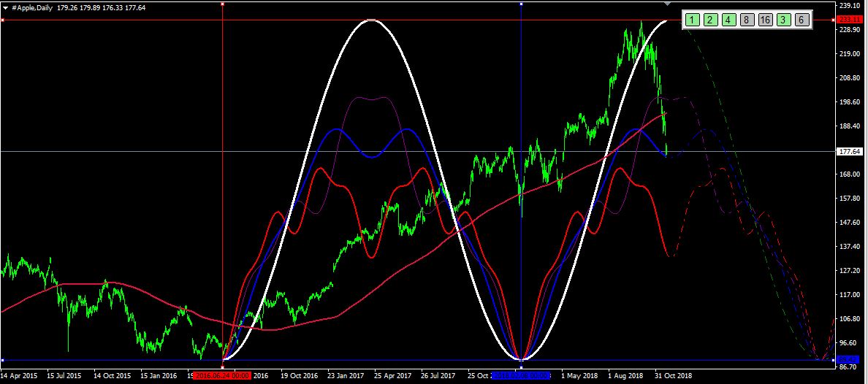Image resolution: width=868 pixels, height=384 pixels.
Task: Enable the gray cycle button labeled 8
Action: (x=746, y=20)
